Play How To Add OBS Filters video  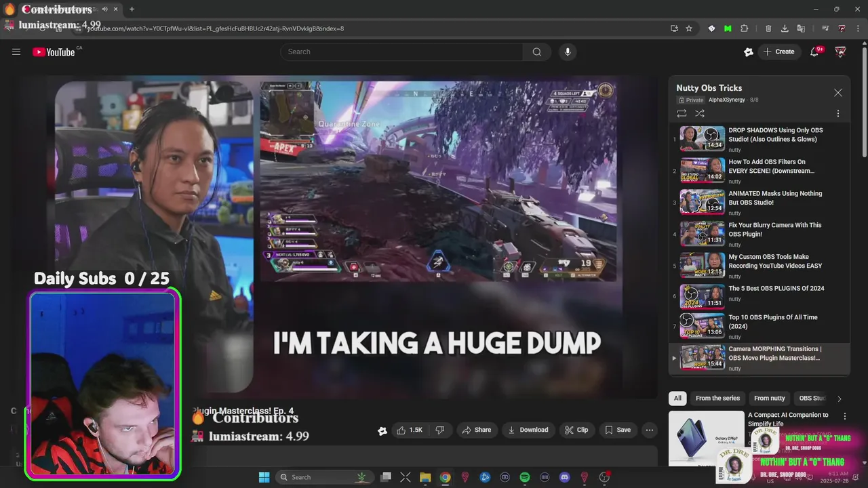tap(758, 171)
